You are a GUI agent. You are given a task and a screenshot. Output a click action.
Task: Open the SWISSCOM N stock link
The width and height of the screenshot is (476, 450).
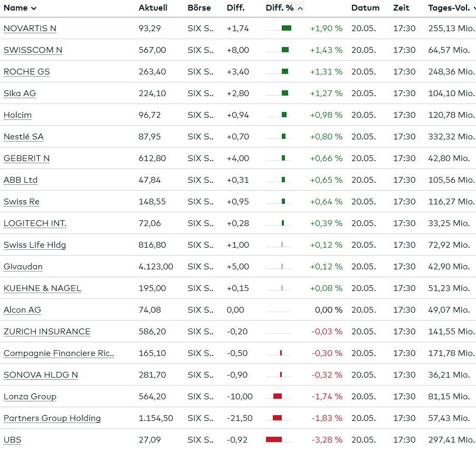pyautogui.click(x=33, y=50)
